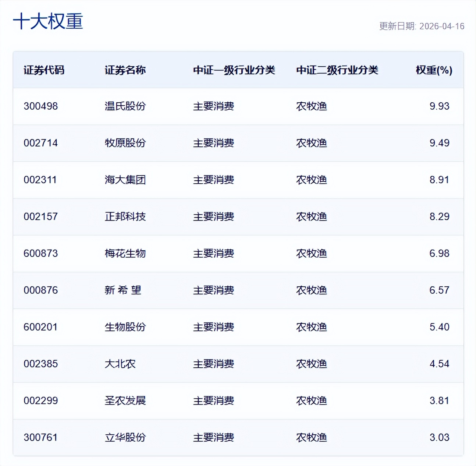Click '主要消费' in the 立华股份 row

[x=213, y=437]
